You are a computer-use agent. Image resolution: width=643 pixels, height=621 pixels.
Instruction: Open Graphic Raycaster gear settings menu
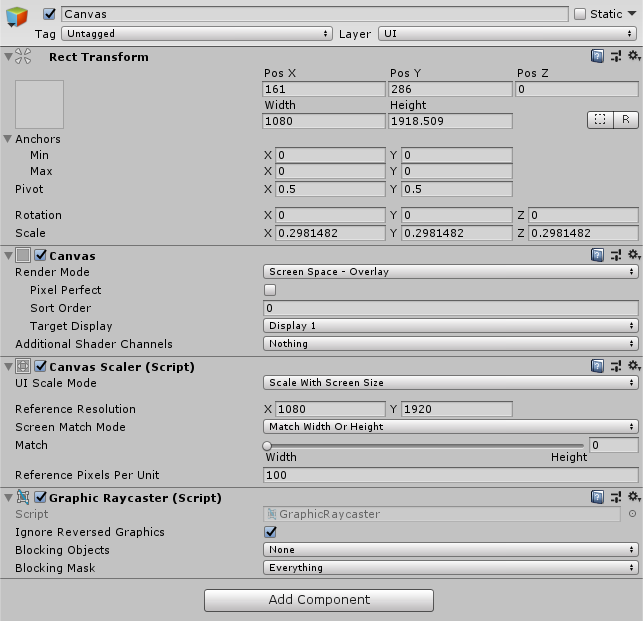(x=634, y=497)
